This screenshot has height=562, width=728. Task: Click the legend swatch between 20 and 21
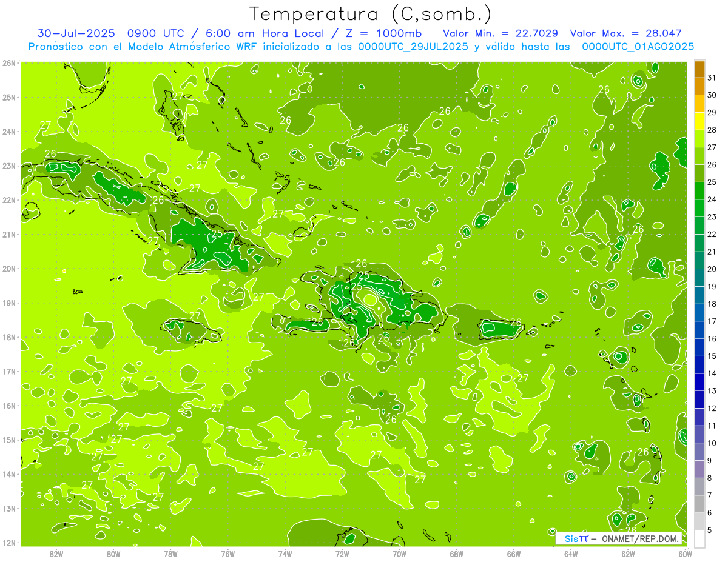(700, 260)
